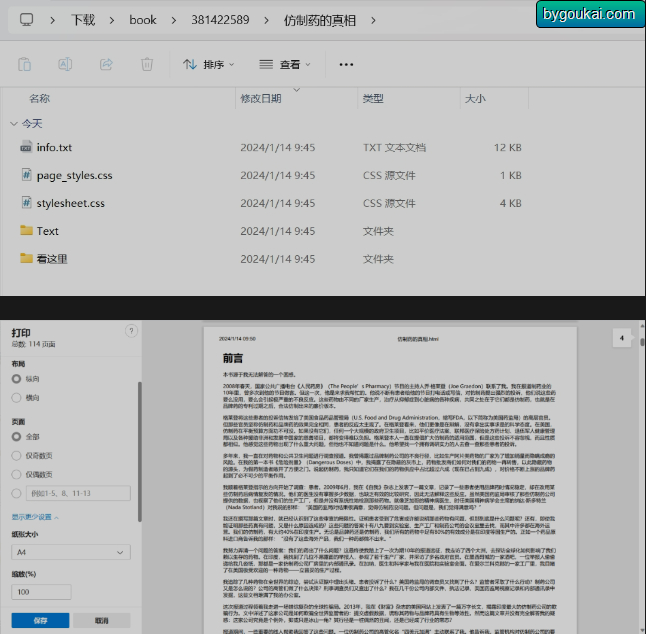Click the scale percentage input field
This screenshot has width=646, height=634.
point(41,592)
